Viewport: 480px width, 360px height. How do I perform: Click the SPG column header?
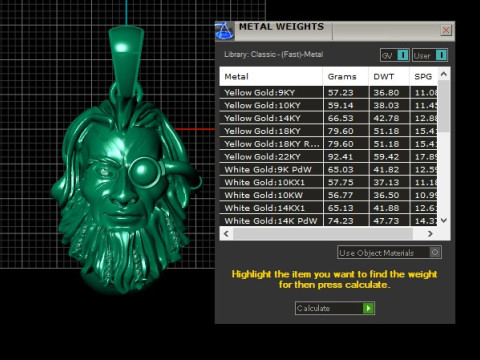pyautogui.click(x=423, y=77)
